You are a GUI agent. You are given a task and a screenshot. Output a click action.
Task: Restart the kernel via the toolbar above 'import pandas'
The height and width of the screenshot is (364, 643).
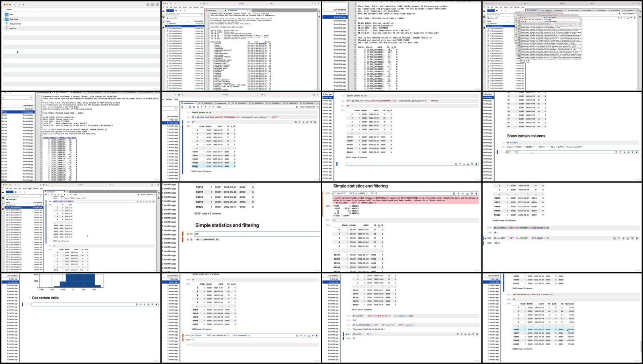click(x=209, y=107)
